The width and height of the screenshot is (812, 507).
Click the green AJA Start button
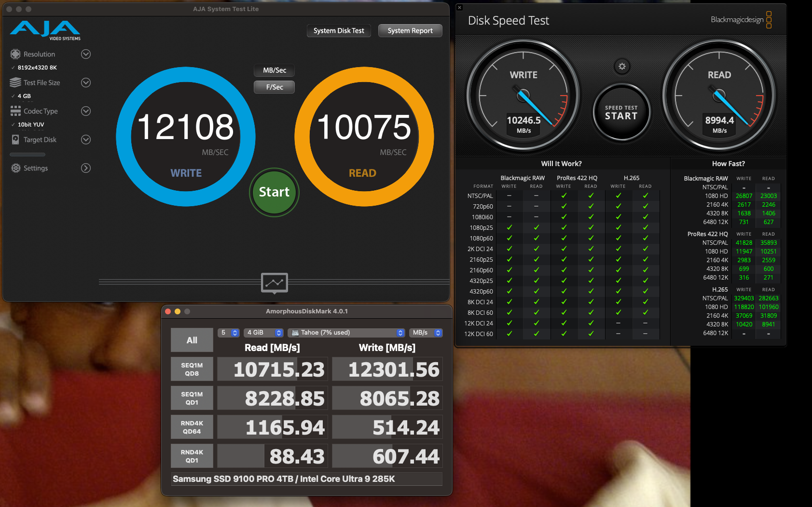click(x=274, y=192)
